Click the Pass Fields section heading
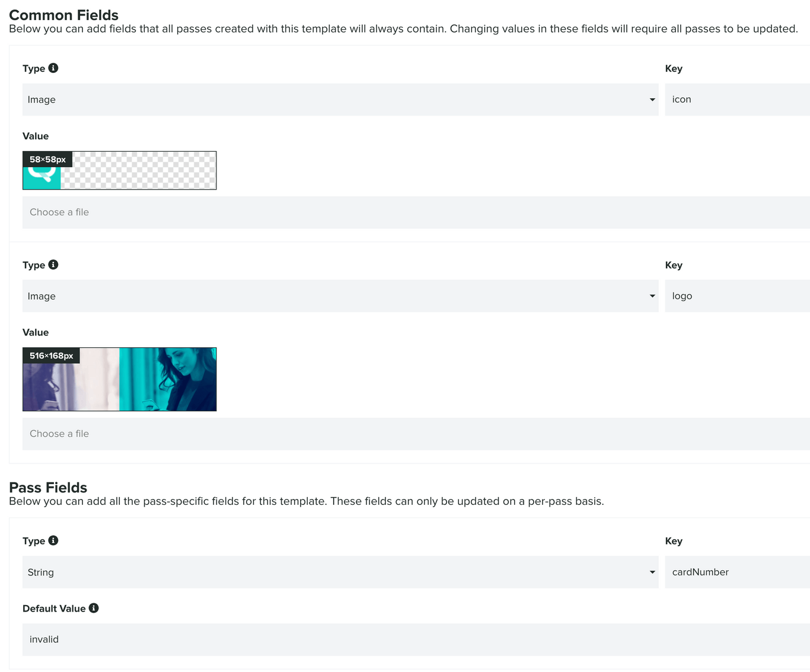The image size is (810, 672). [x=48, y=487]
